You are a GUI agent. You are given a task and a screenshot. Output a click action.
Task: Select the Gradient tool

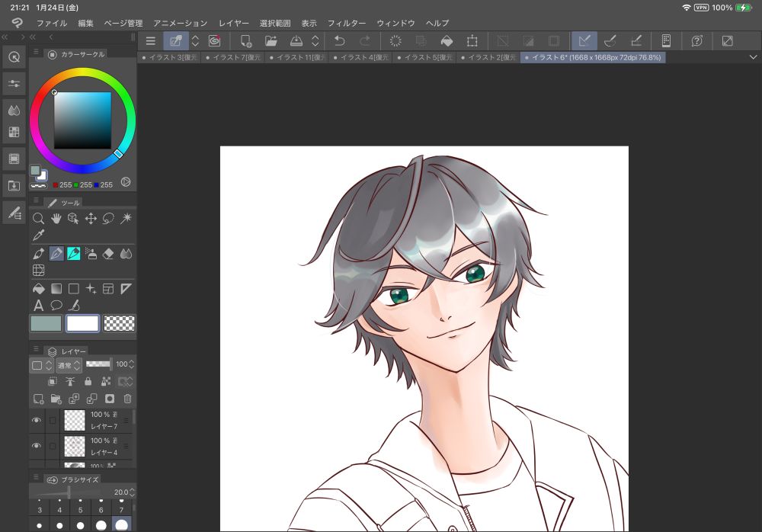pyautogui.click(x=56, y=289)
